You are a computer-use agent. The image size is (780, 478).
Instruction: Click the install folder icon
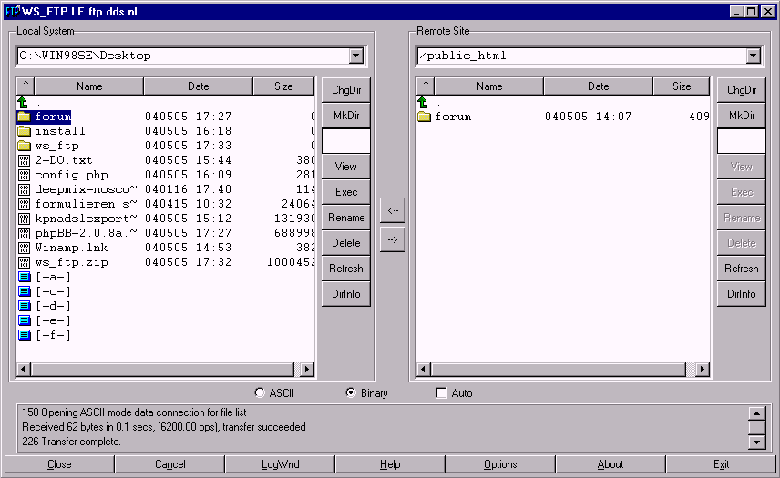pos(24,130)
